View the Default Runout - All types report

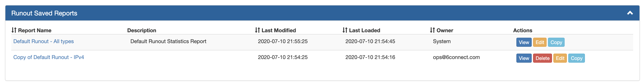tap(524, 42)
